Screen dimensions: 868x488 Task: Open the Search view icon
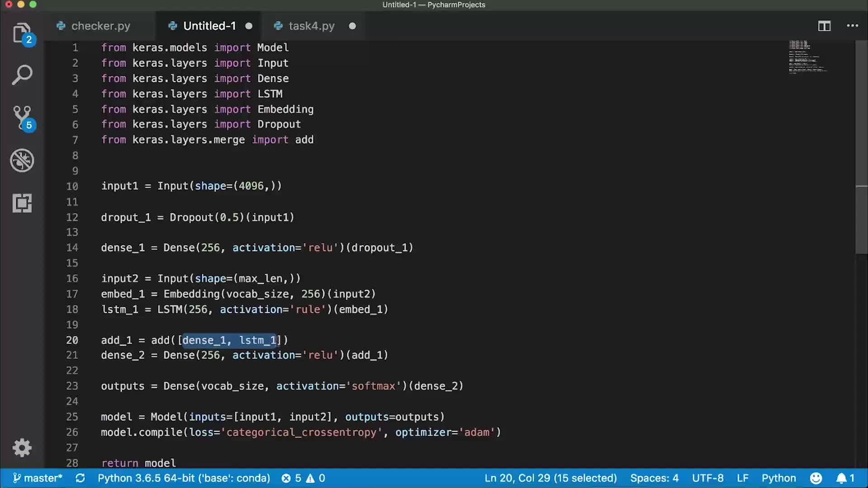[x=22, y=75]
